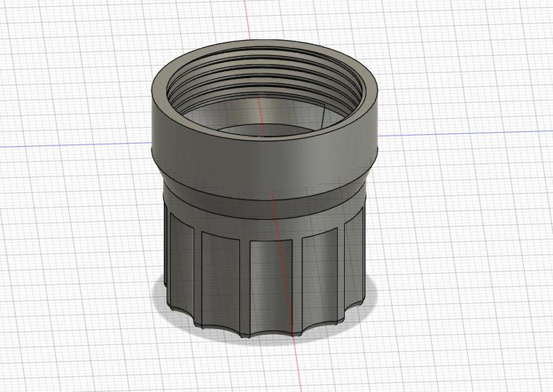Select the inner floor disc inside the model
Image resolution: width=553 pixels, height=392 pixels.
pos(266,130)
